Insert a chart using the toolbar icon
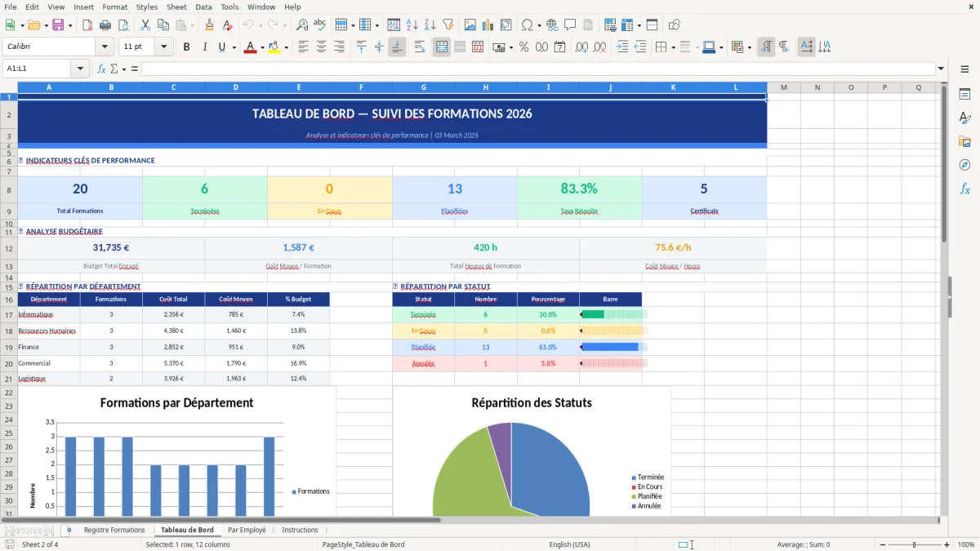The image size is (980, 551). 487,24
